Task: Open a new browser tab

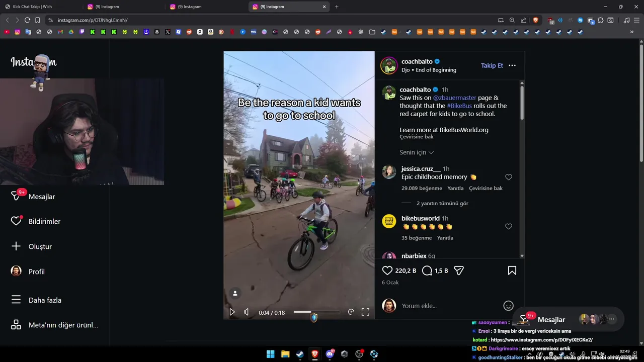Action: click(337, 7)
